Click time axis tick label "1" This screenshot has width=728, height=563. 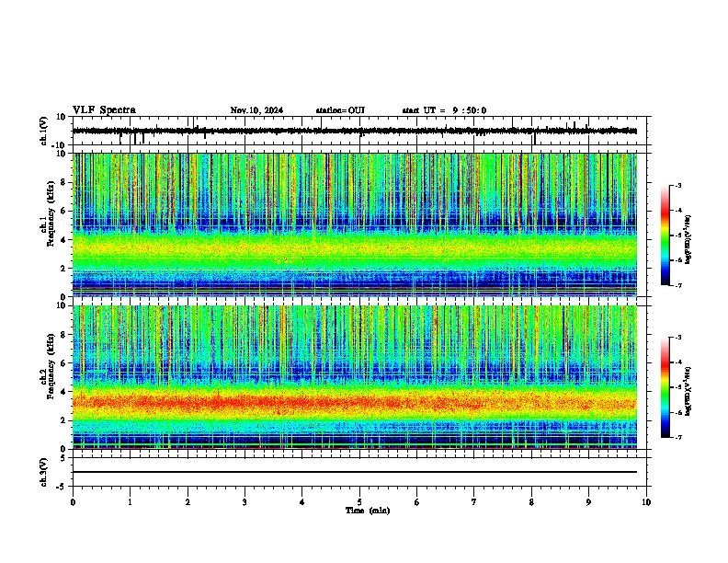(130, 502)
